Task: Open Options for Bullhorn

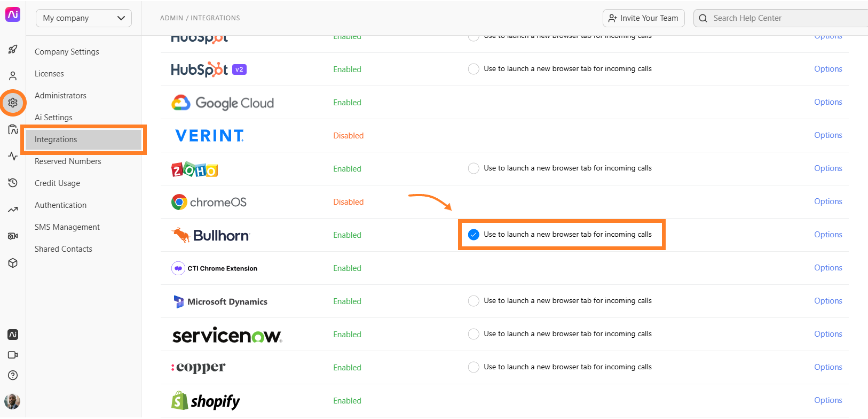Action: point(828,235)
